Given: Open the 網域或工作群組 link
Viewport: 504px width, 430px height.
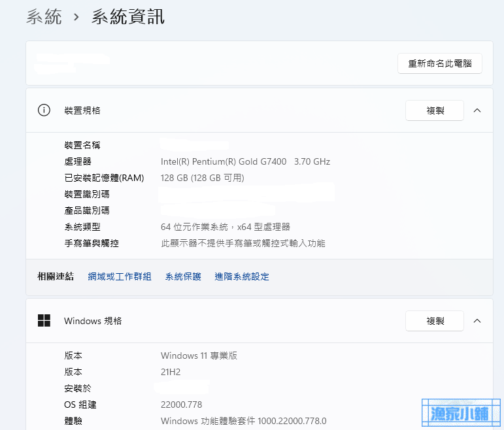Looking at the screenshot, I should tap(120, 276).
